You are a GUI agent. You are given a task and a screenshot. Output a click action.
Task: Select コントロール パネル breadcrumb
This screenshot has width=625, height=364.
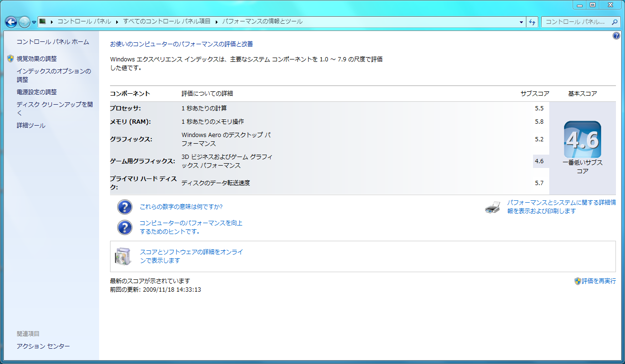coord(84,21)
